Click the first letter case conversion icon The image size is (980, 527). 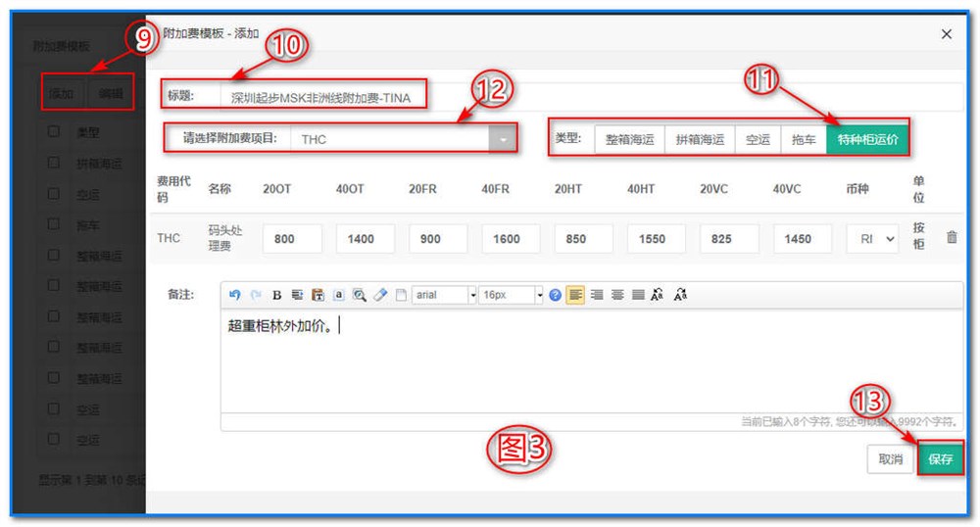657,295
